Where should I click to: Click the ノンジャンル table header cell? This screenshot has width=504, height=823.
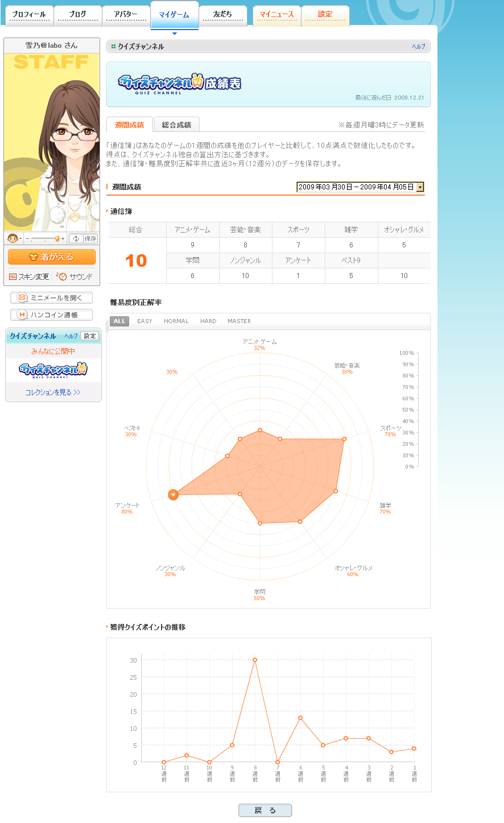[245, 260]
